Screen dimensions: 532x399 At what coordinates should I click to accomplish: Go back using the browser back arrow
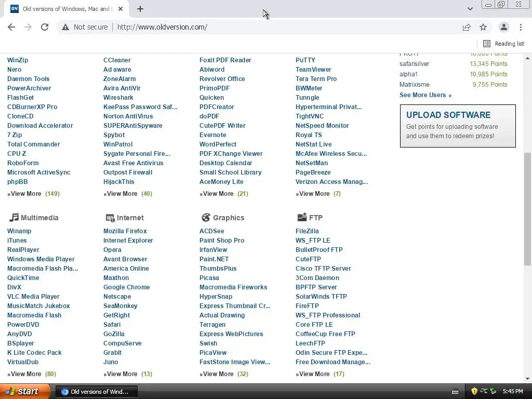(x=11, y=27)
